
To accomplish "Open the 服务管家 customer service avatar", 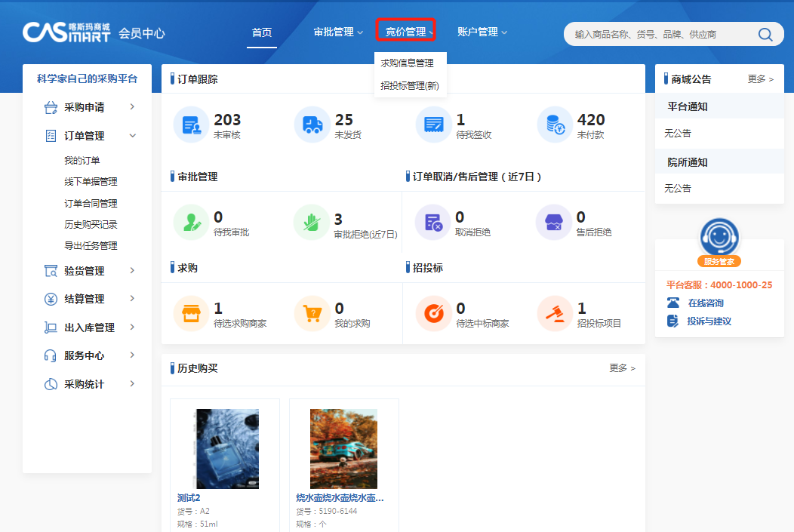I will (x=719, y=238).
